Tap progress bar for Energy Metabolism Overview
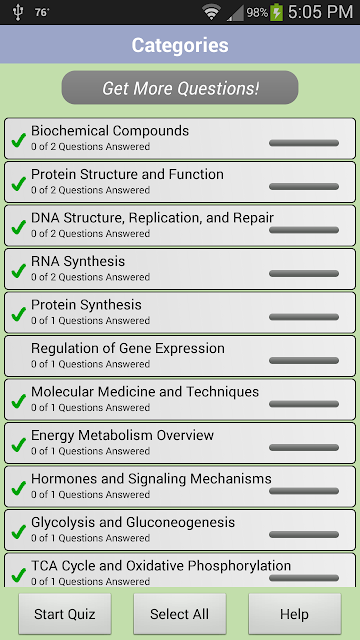Screen dimensions: 360x640 coord(304,448)
